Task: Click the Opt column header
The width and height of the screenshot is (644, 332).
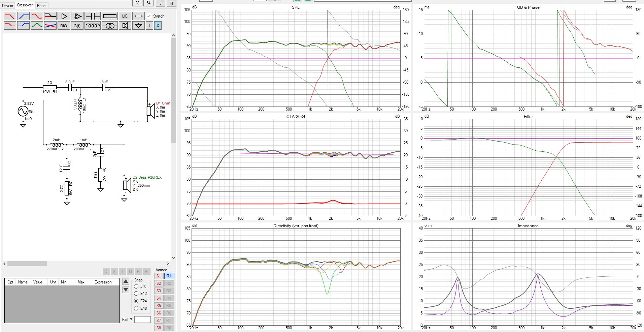Action: pos(10,282)
